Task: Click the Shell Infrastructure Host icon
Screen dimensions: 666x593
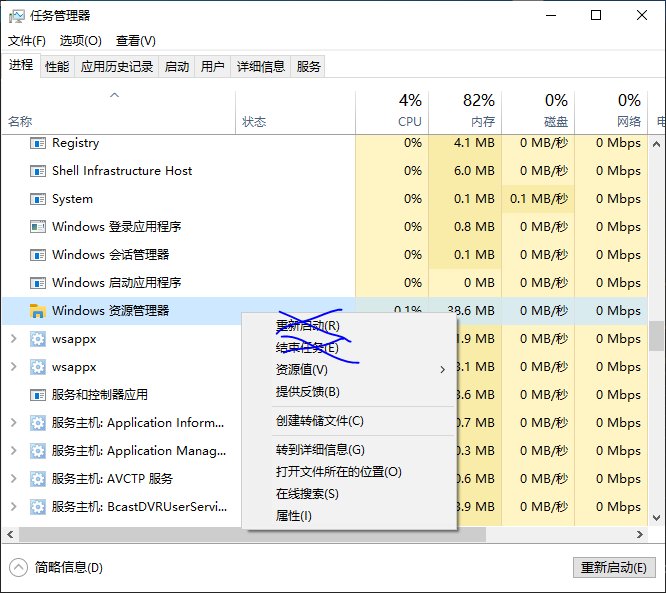Action: tap(38, 171)
